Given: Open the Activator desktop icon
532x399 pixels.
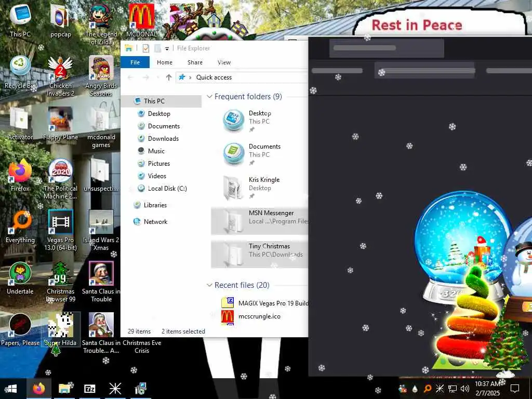Looking at the screenshot, I should tap(20, 124).
